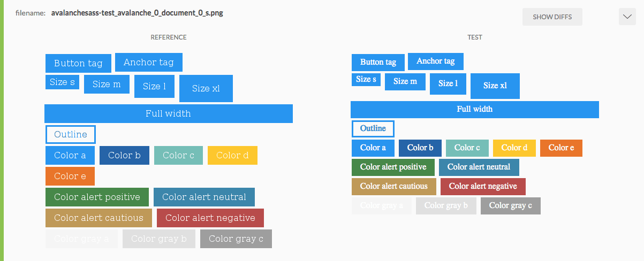The image size is (644, 261).
Task: Click the test 'Color gray c' button
Action: point(510,205)
